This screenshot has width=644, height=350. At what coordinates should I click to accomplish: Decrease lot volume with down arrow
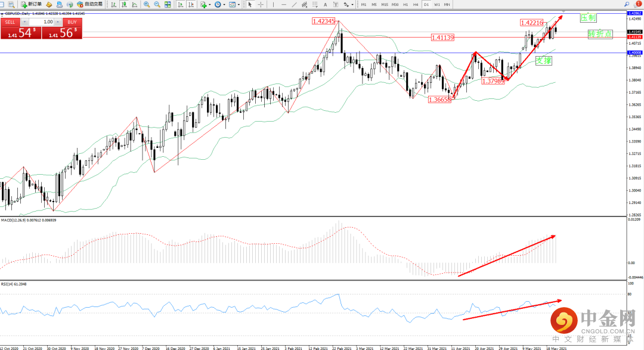[25, 22]
